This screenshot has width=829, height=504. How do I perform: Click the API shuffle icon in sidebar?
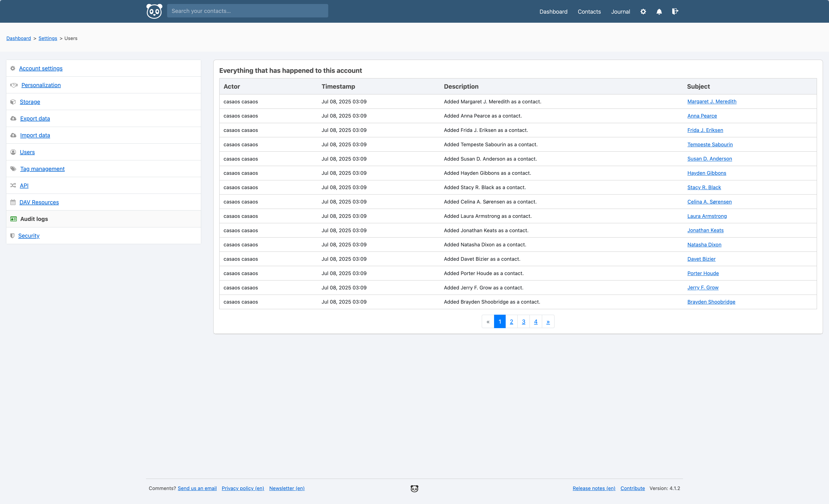pyautogui.click(x=13, y=185)
